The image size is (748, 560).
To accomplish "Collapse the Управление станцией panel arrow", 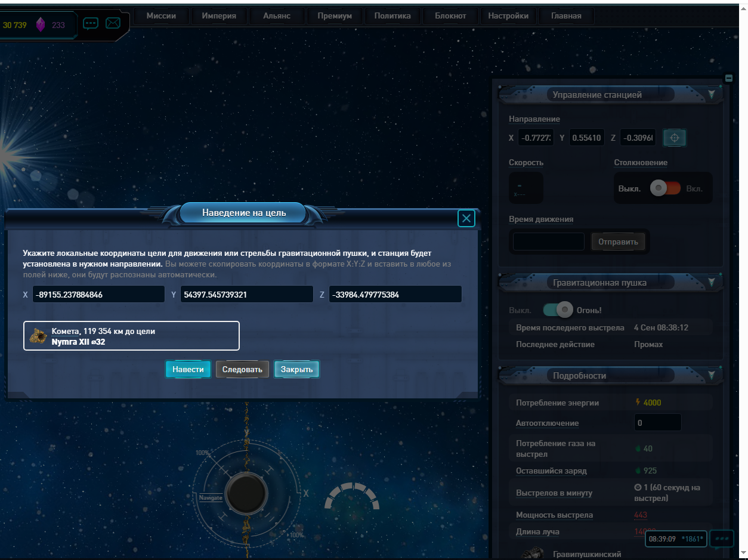I will click(x=711, y=94).
